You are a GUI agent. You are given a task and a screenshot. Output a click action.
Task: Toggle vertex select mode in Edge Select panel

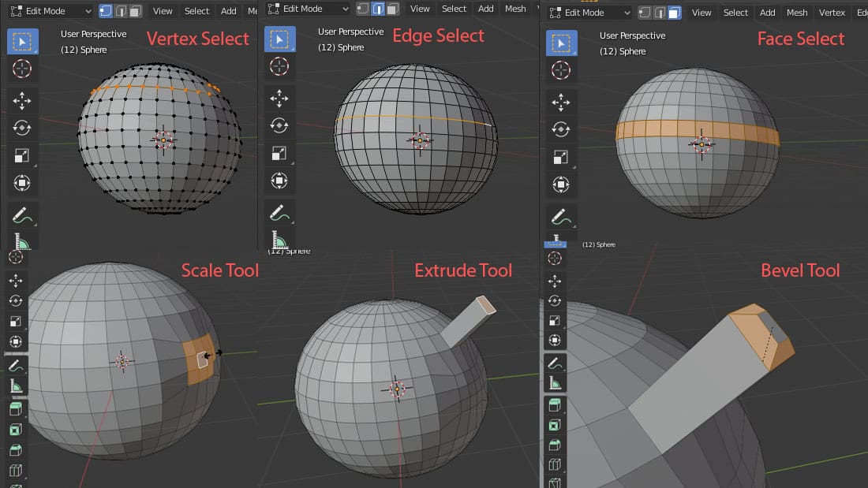click(362, 9)
